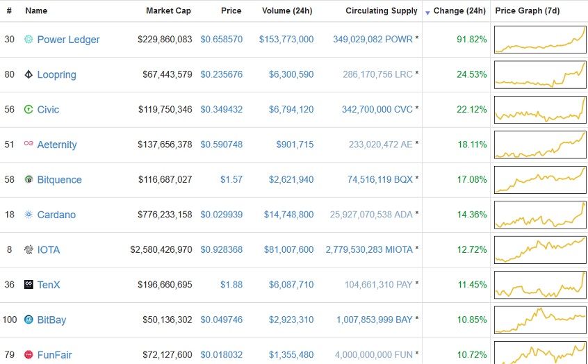
Task: Click the Loopring coin icon
Action: (28, 74)
